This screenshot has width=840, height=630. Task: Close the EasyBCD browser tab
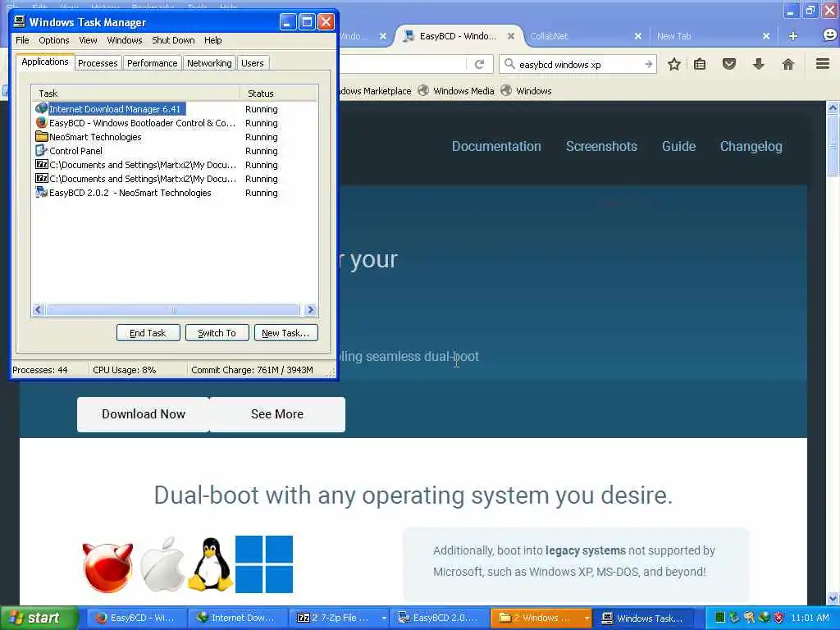click(x=511, y=36)
